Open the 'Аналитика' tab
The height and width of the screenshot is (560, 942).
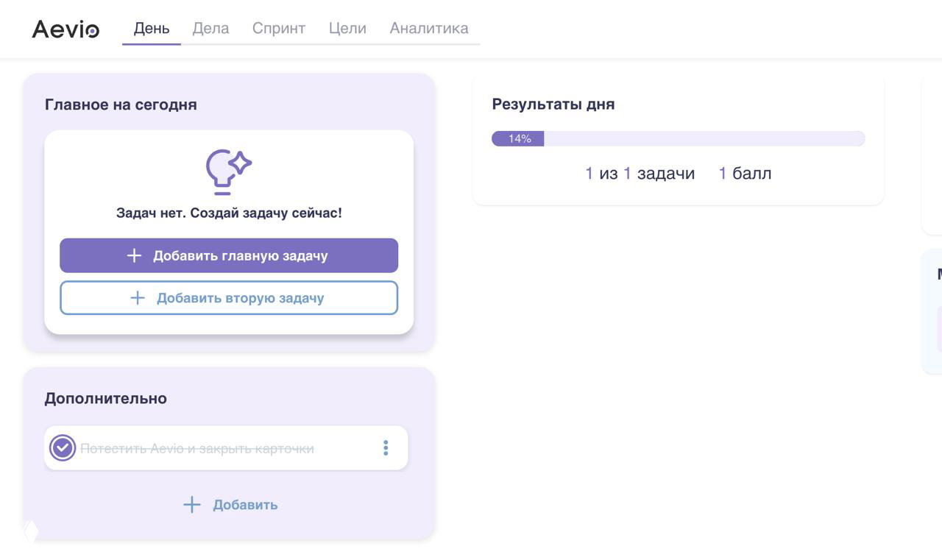tap(429, 28)
